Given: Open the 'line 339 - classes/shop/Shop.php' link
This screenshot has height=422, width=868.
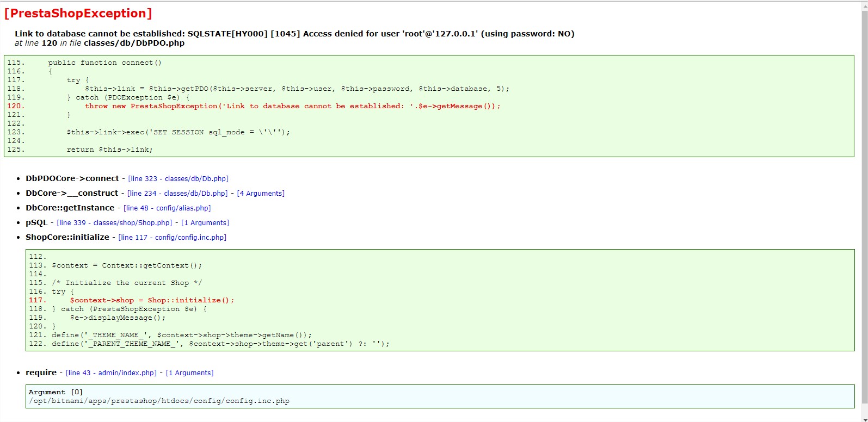Looking at the screenshot, I should [x=114, y=222].
